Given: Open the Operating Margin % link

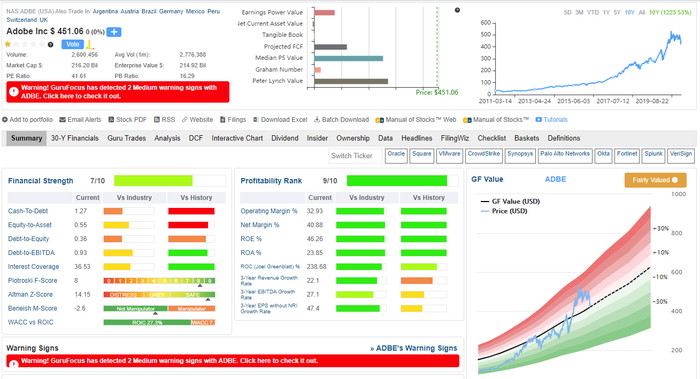Looking at the screenshot, I should [269, 211].
